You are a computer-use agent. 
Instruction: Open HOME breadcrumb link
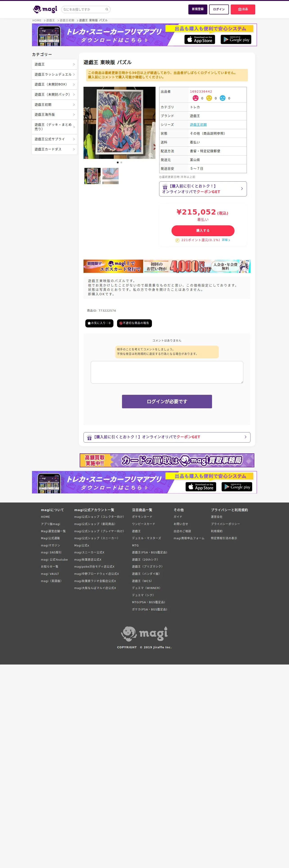click(37, 21)
